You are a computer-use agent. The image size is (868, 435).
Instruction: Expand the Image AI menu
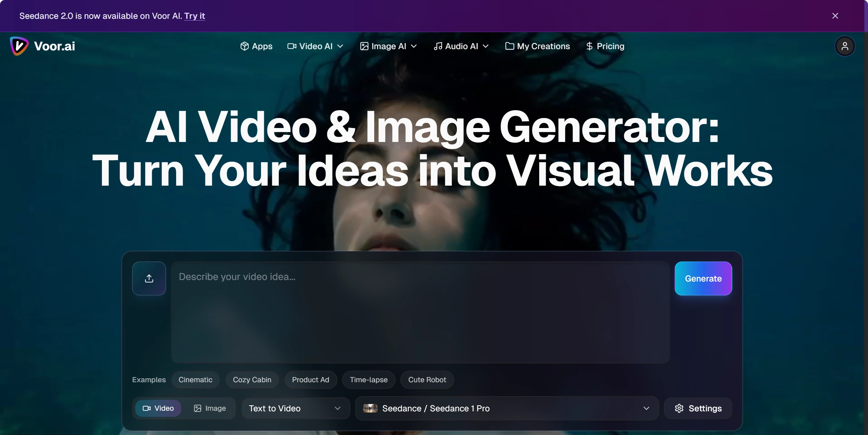(388, 46)
